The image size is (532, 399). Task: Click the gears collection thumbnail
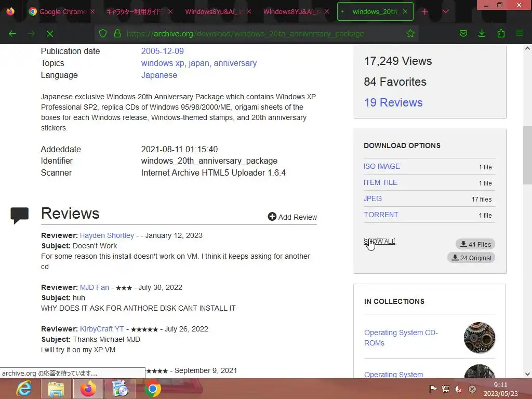[480, 338]
